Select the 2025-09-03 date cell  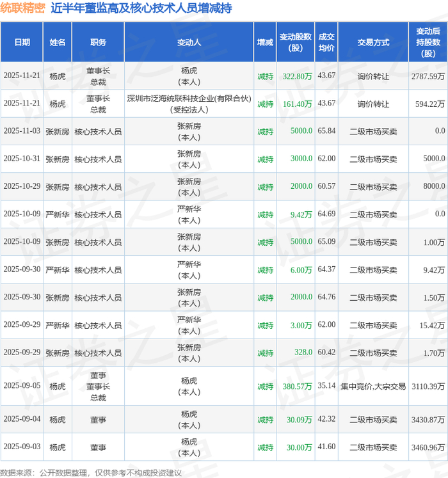[x=22, y=447]
